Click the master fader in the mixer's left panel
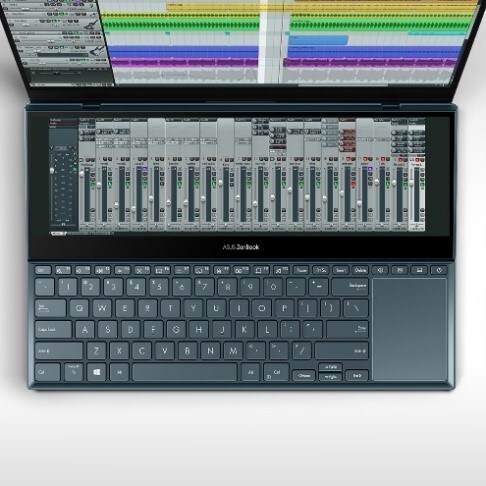Image resolution: width=486 pixels, height=486 pixels. [x=52, y=171]
